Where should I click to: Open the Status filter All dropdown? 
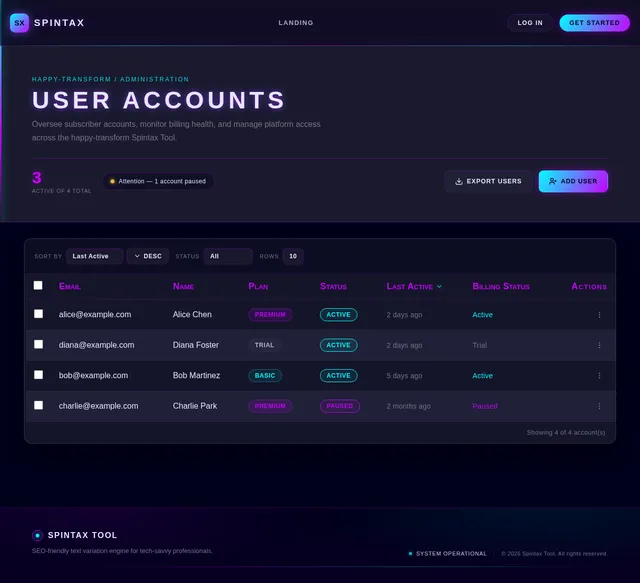228,256
